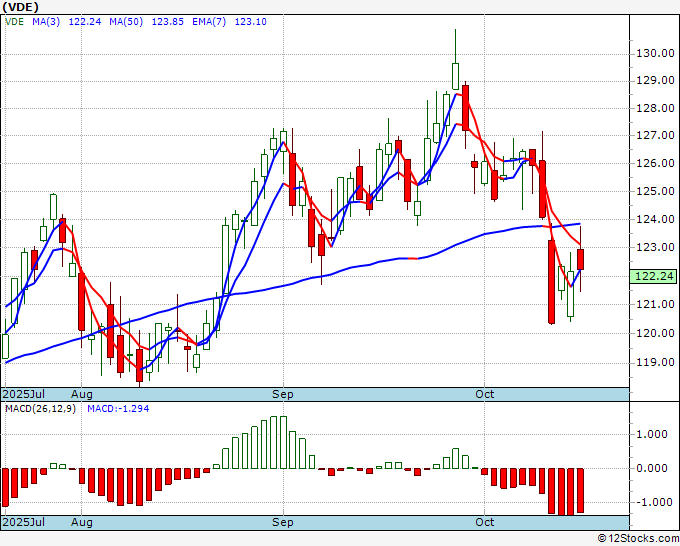Click the 1.000 MACD axis label
Image resolution: width=680 pixels, height=546 pixels.
(654, 434)
